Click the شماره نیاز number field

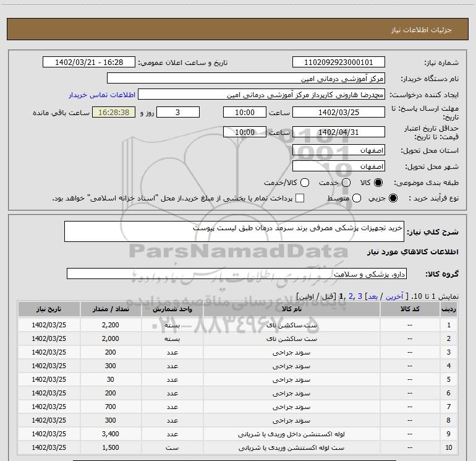[339, 62]
